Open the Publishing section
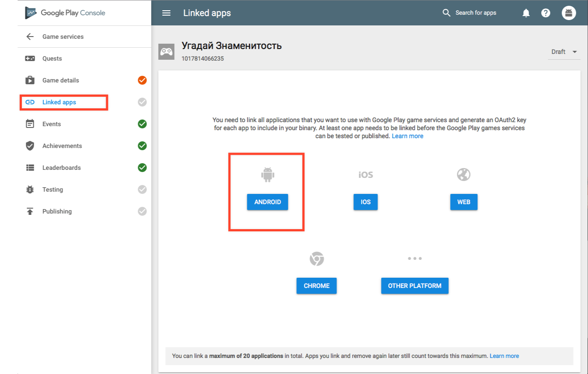 click(x=57, y=211)
